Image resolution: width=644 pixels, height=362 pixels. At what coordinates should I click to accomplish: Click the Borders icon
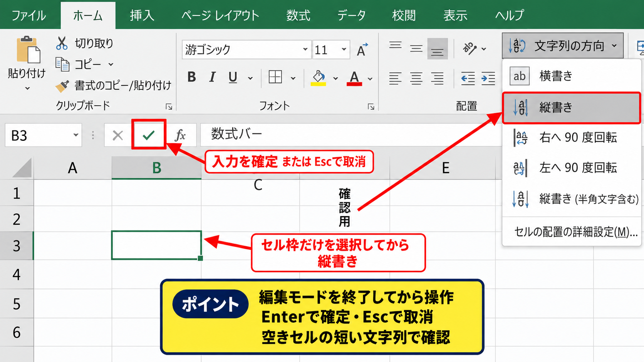275,77
